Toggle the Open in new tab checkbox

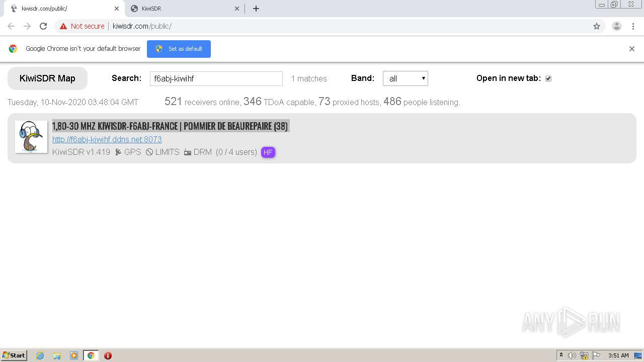[548, 78]
